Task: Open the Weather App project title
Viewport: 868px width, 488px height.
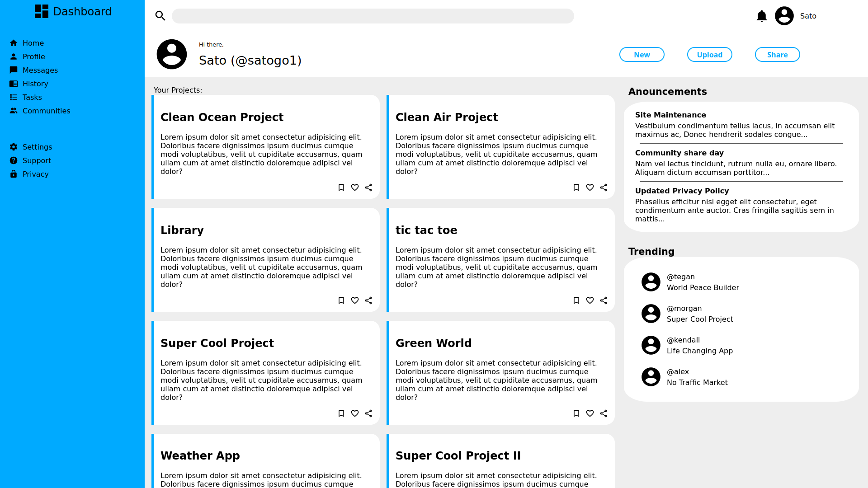Action: [200, 455]
